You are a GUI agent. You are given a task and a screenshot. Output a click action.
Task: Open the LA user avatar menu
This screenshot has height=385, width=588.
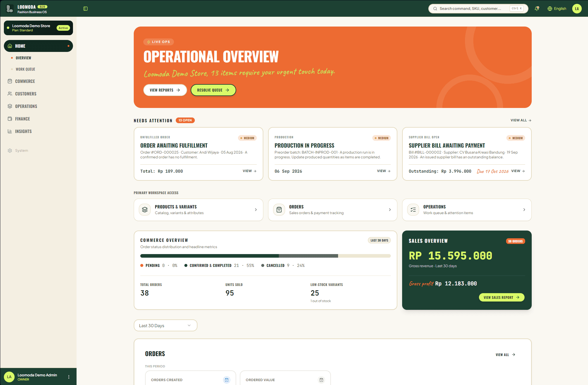pos(577,9)
